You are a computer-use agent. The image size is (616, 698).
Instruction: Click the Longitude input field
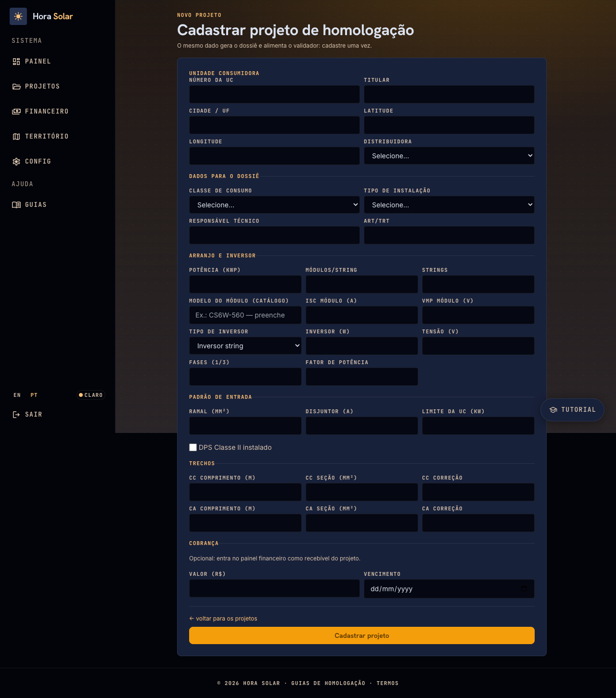tap(274, 156)
